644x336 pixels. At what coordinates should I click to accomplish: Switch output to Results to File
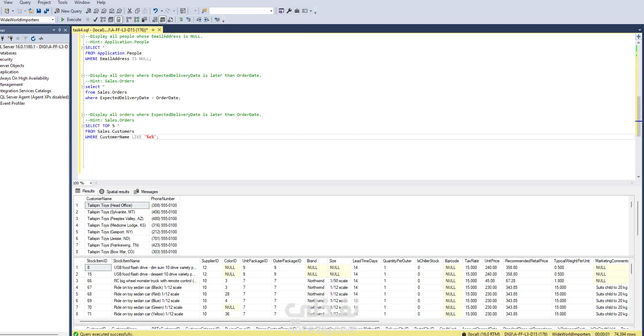pos(170,20)
